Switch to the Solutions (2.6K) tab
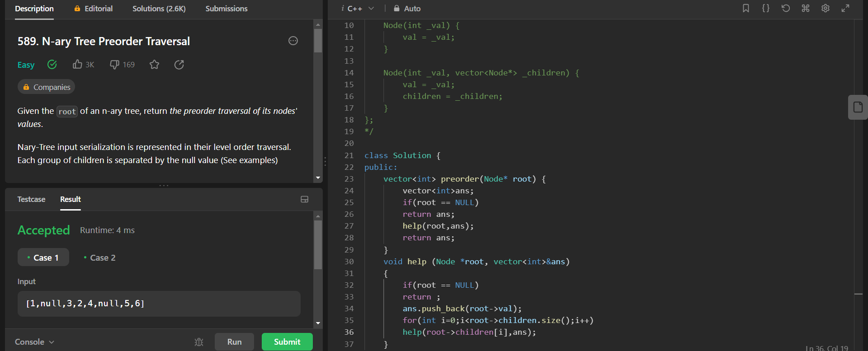This screenshot has height=351, width=868. coord(159,9)
